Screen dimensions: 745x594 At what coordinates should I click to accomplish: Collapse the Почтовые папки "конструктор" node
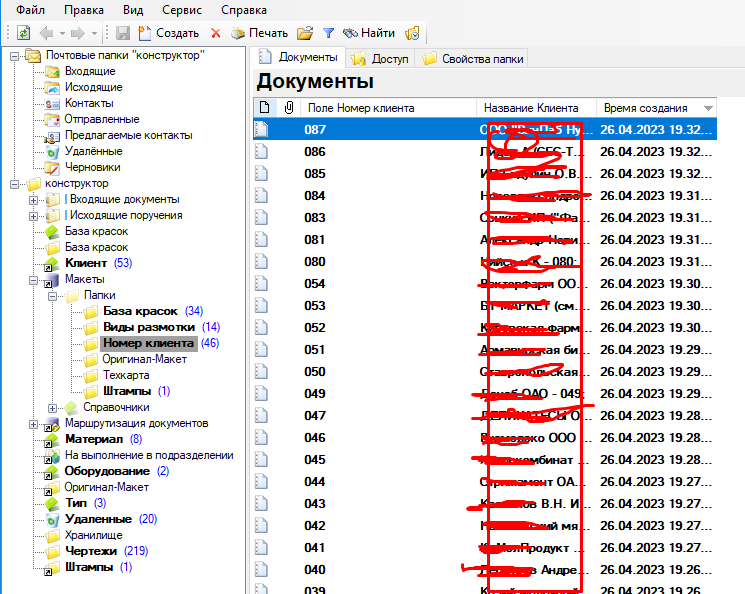(x=14, y=56)
